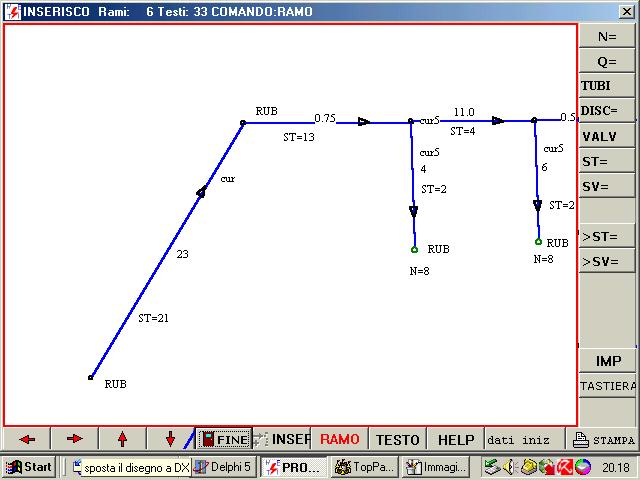
Task: Click the right red arrow button
Action: pos(74,439)
